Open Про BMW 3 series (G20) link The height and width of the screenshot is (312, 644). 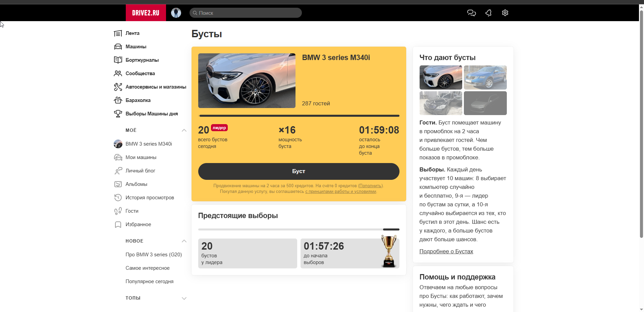pos(154,255)
